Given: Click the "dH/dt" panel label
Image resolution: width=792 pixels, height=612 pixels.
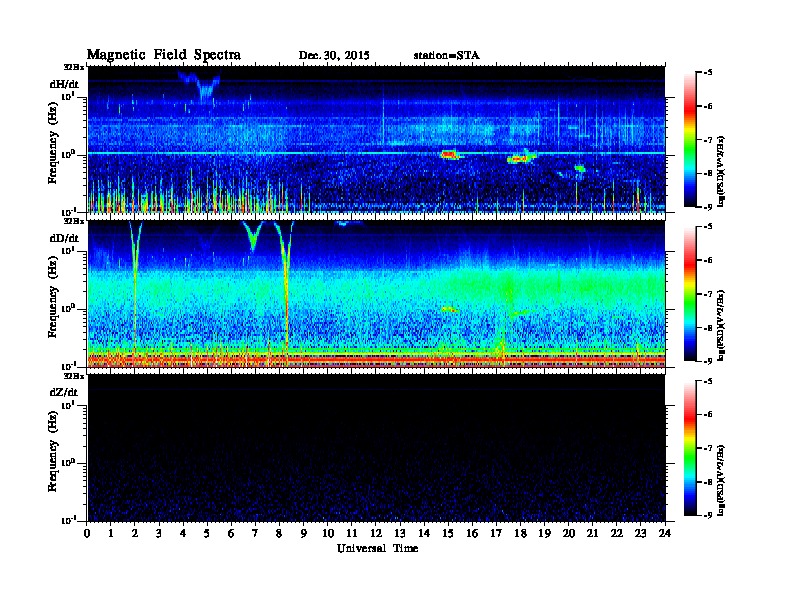Looking at the screenshot, I should coord(64,84).
